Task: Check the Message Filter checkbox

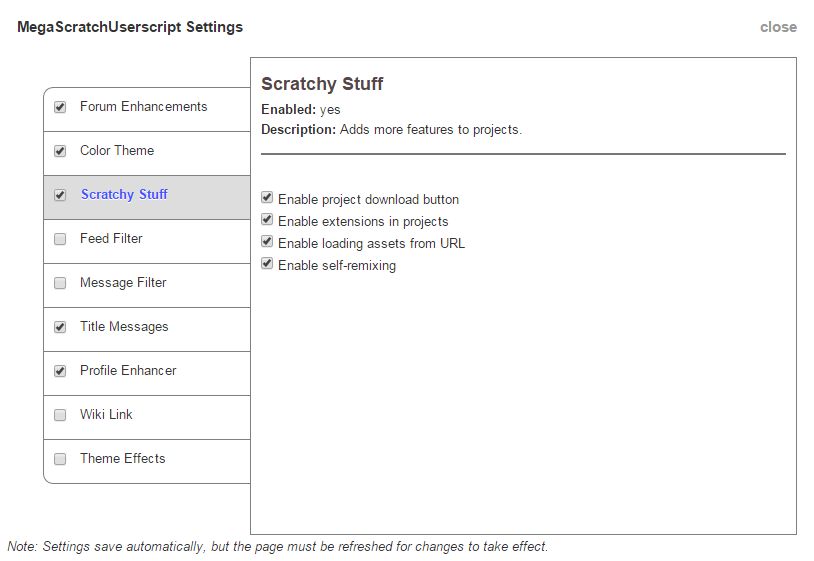Action: click(x=60, y=283)
